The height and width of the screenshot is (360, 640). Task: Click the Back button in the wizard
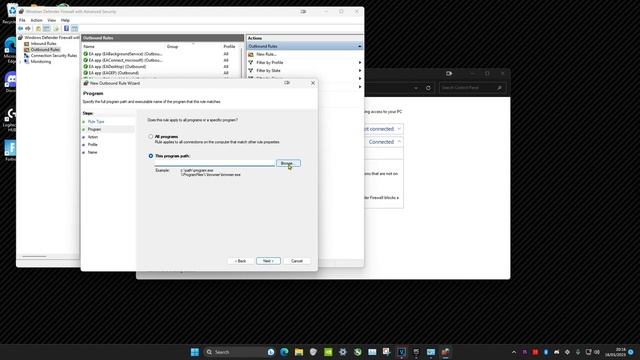click(240, 261)
